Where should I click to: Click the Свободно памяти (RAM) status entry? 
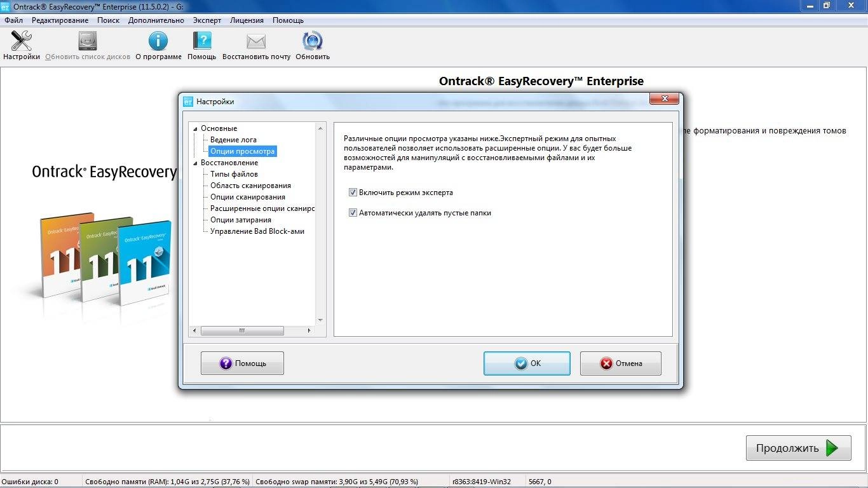point(167,482)
